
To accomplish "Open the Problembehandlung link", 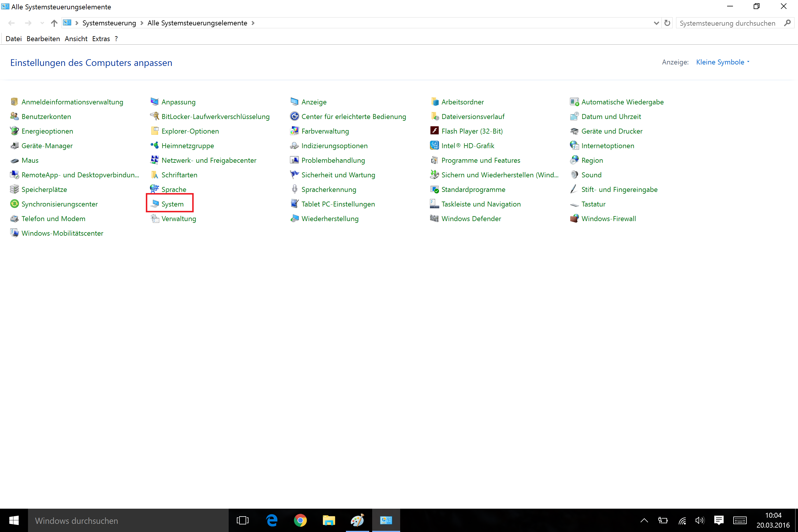I will [333, 160].
